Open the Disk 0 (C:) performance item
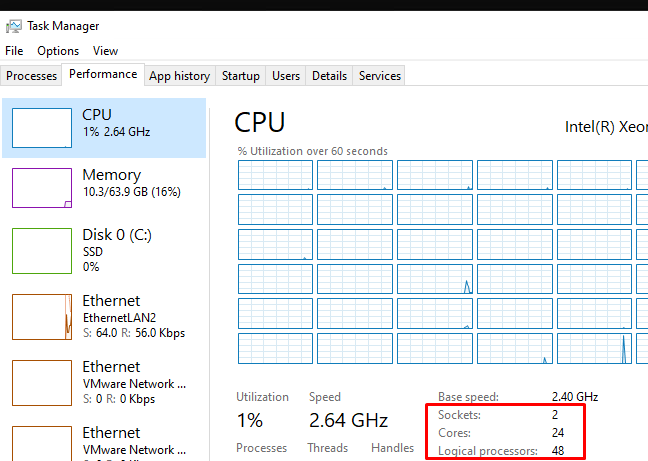 pyautogui.click(x=104, y=250)
